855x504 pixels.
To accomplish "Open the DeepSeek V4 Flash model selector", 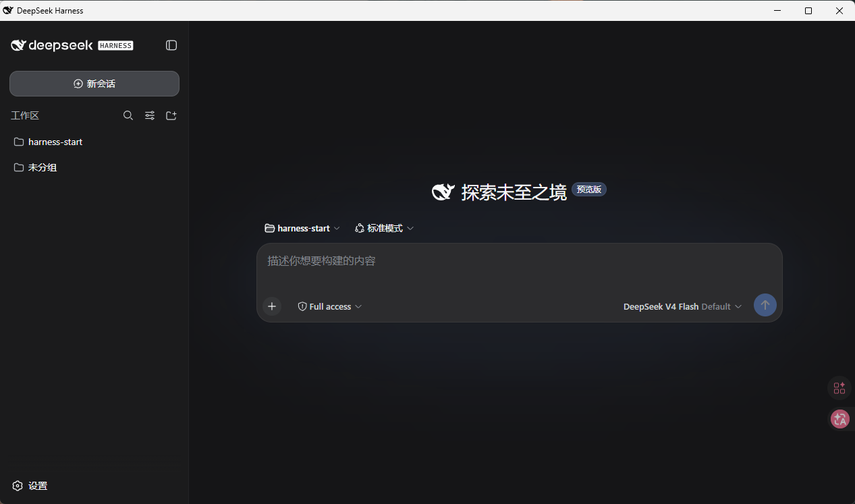I will coord(682,306).
